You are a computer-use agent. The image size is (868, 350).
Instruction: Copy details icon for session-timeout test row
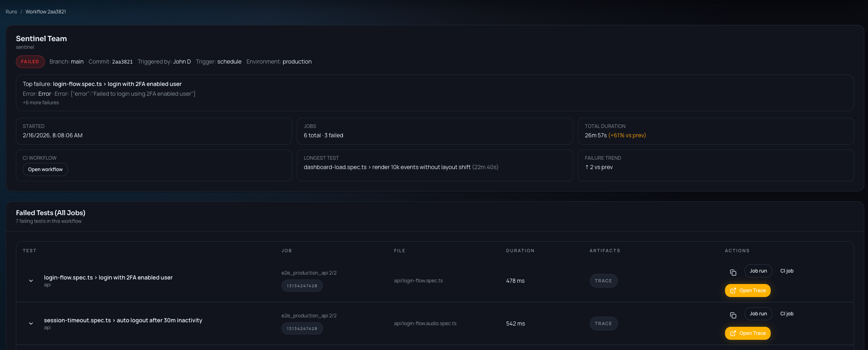coord(733,315)
